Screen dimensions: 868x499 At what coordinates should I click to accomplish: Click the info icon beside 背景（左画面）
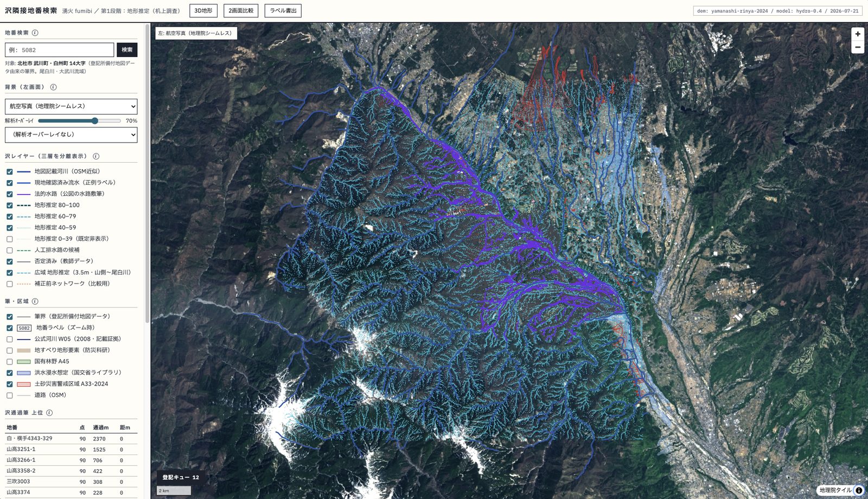[x=53, y=87]
